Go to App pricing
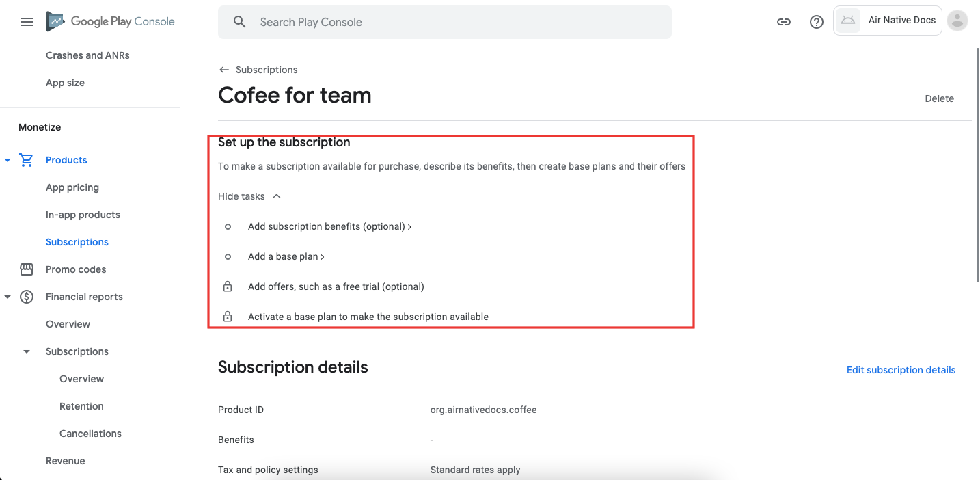 (x=72, y=187)
